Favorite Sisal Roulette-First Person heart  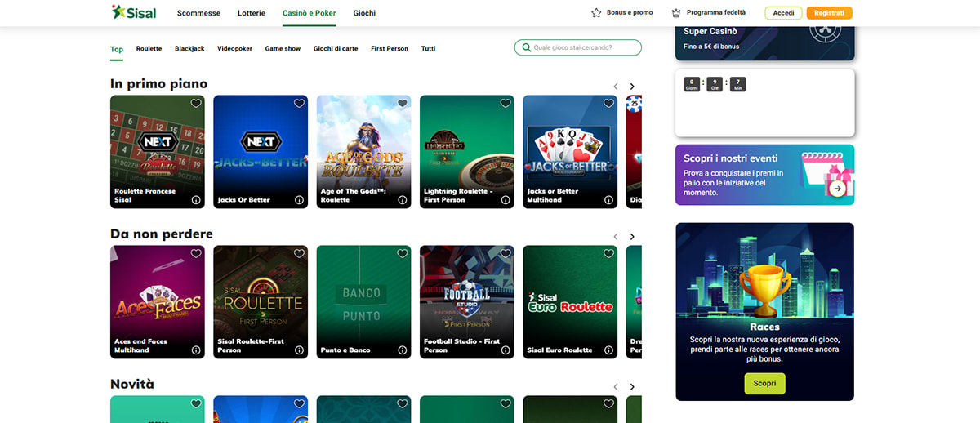pos(299,254)
